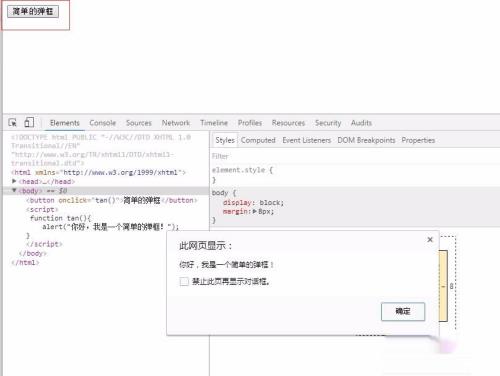500x376 pixels.
Task: Select the opening script tag line
Action: pos(42,209)
